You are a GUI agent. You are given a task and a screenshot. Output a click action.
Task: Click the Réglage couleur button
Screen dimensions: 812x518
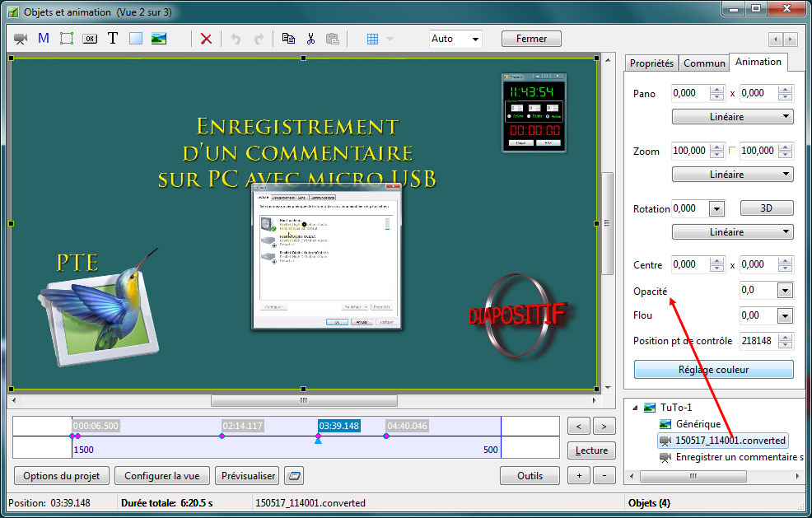coord(713,370)
